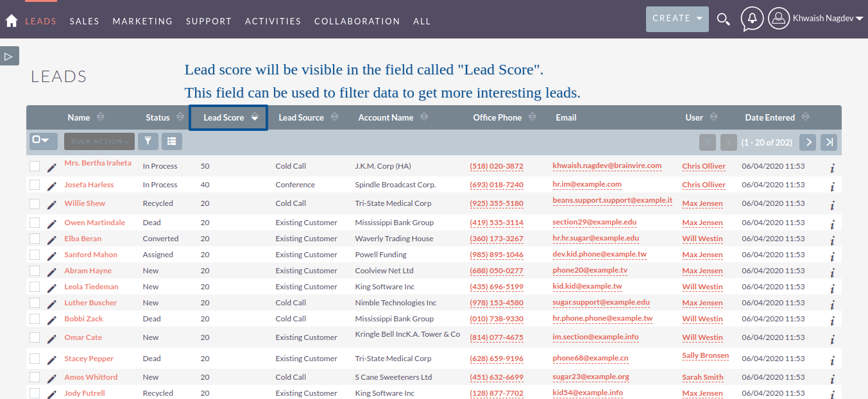Show info icon for Josefa Harless row
The image size is (868, 399).
click(833, 187)
